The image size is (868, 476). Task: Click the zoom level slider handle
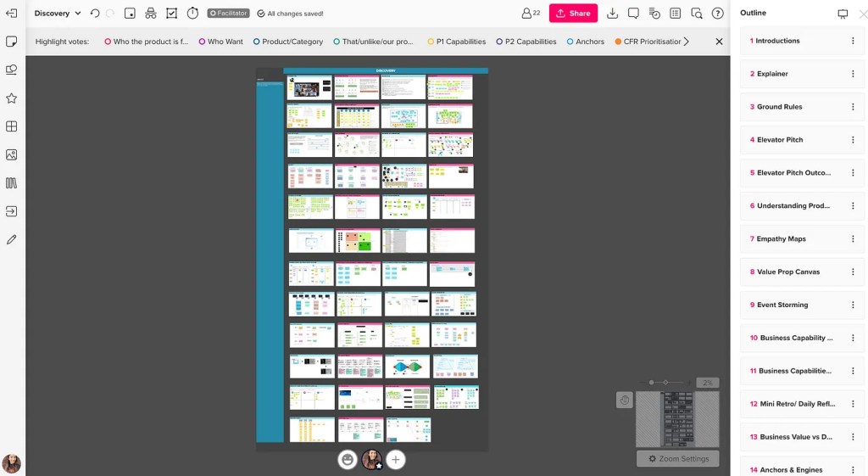click(x=665, y=383)
